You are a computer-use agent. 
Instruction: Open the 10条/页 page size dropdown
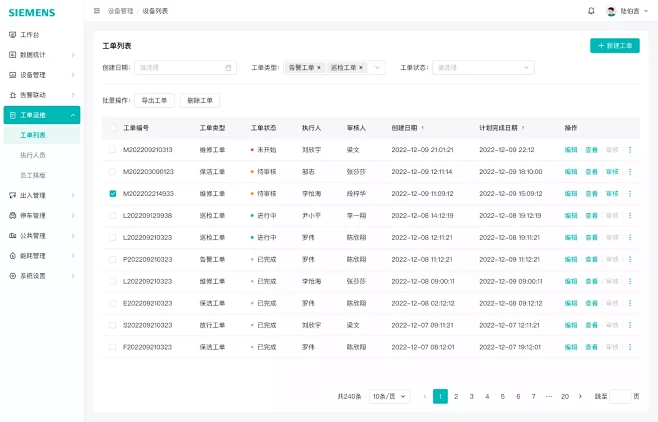(x=389, y=396)
